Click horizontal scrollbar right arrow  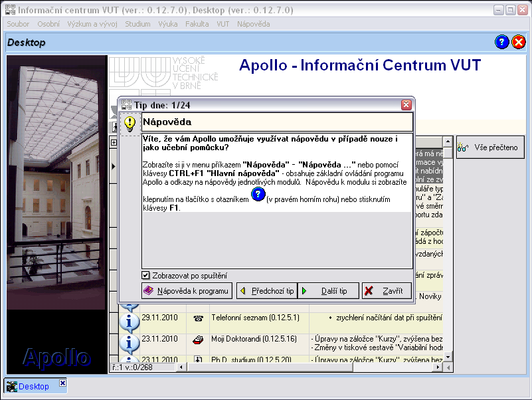point(438,367)
